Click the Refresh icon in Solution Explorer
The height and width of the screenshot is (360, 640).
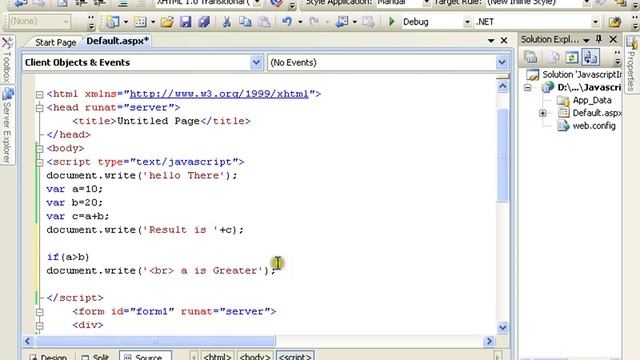[x=571, y=58]
